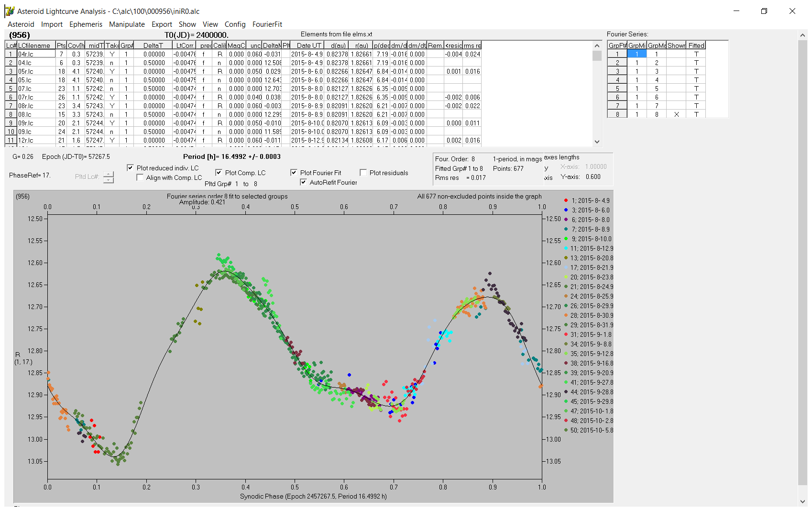Click the lightcurve table scroll-down arrow

pos(597,142)
